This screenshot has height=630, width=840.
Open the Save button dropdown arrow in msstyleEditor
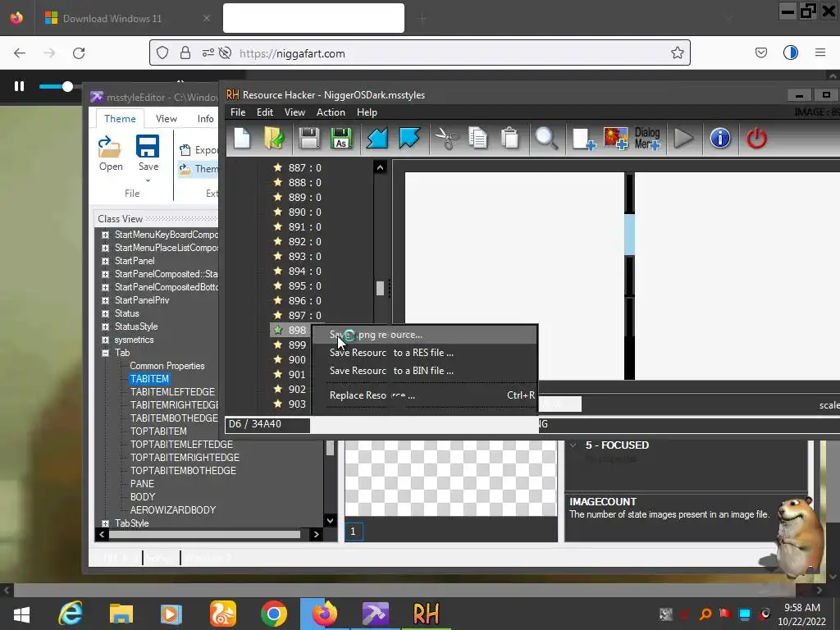(x=148, y=181)
